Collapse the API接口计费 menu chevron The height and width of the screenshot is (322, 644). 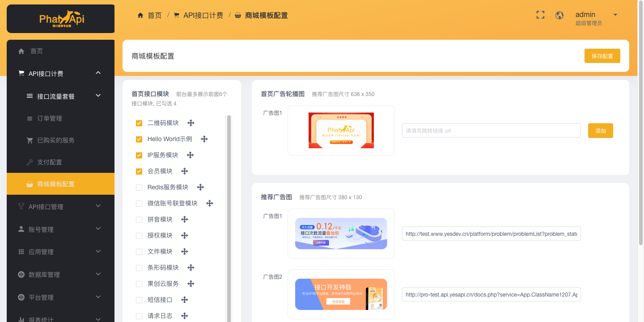[x=98, y=73]
